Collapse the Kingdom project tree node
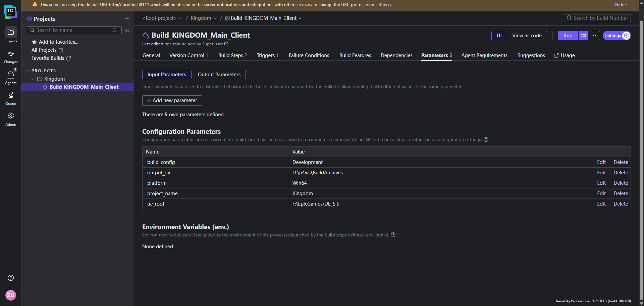 (x=33, y=79)
